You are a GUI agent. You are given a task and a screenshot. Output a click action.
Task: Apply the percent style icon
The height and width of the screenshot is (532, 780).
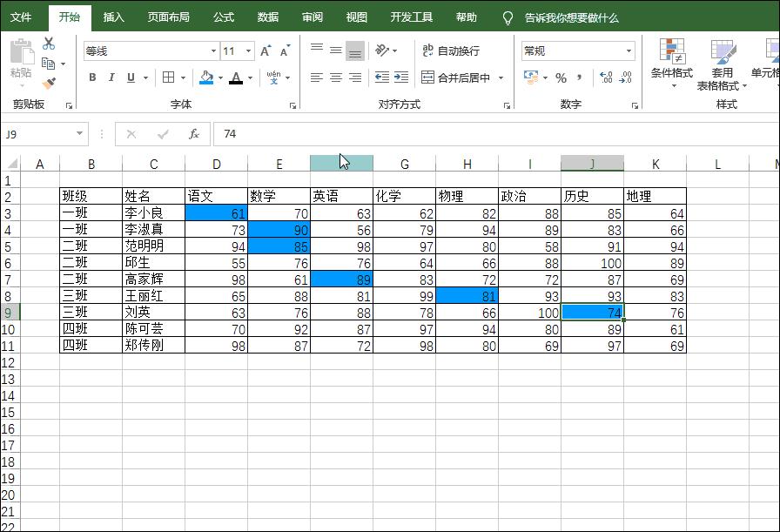[x=561, y=77]
